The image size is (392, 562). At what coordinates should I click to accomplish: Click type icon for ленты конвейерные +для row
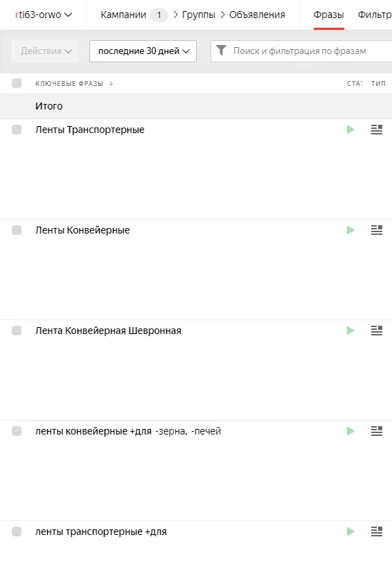coord(377,431)
